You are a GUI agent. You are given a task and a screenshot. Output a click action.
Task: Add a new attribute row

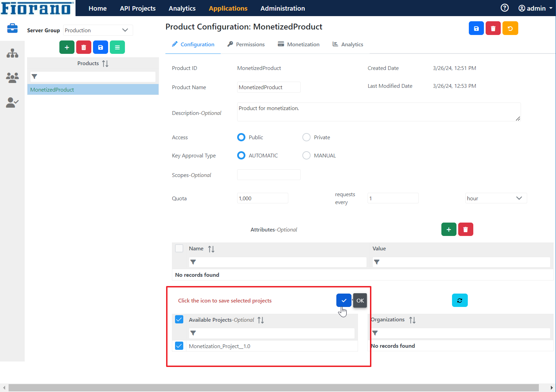[x=449, y=229]
